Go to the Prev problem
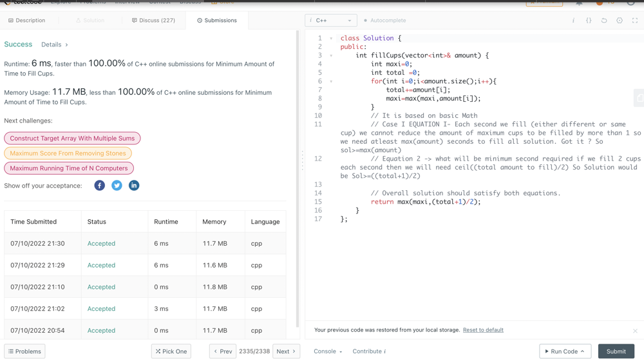Screen dimensions: 644x363 coord(223,351)
